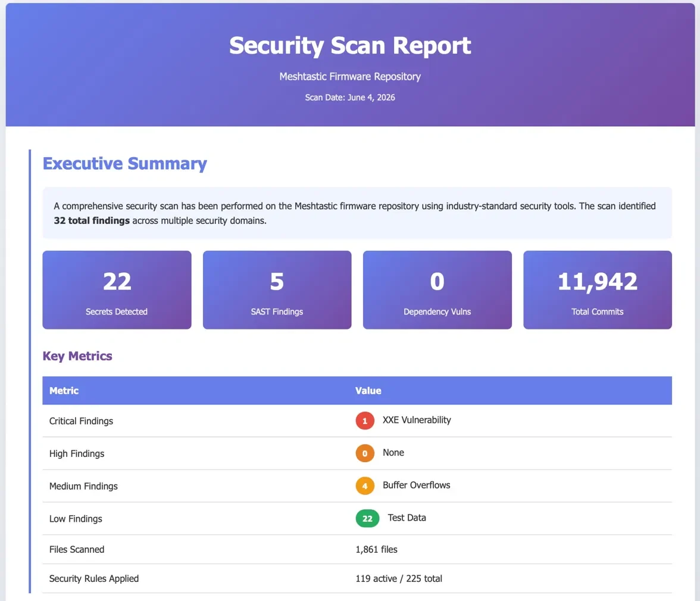Select the Security Rules Applied row label
This screenshot has width=700, height=601.
(94, 578)
